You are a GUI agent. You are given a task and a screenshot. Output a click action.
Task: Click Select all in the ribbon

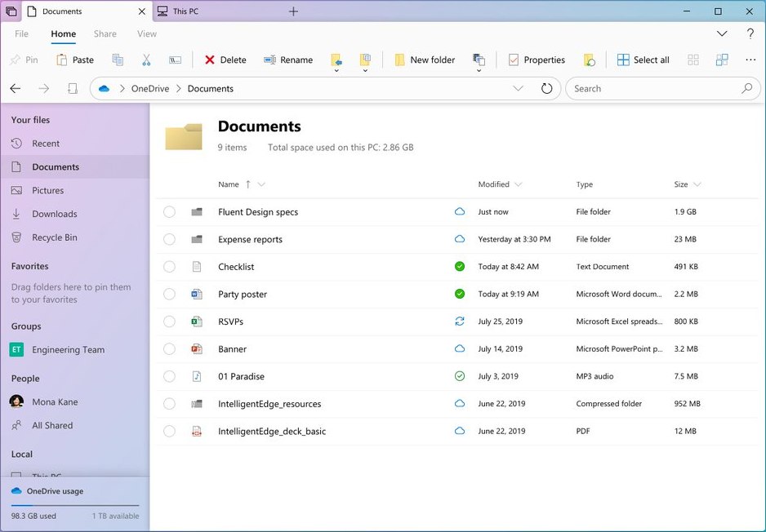pyautogui.click(x=643, y=60)
